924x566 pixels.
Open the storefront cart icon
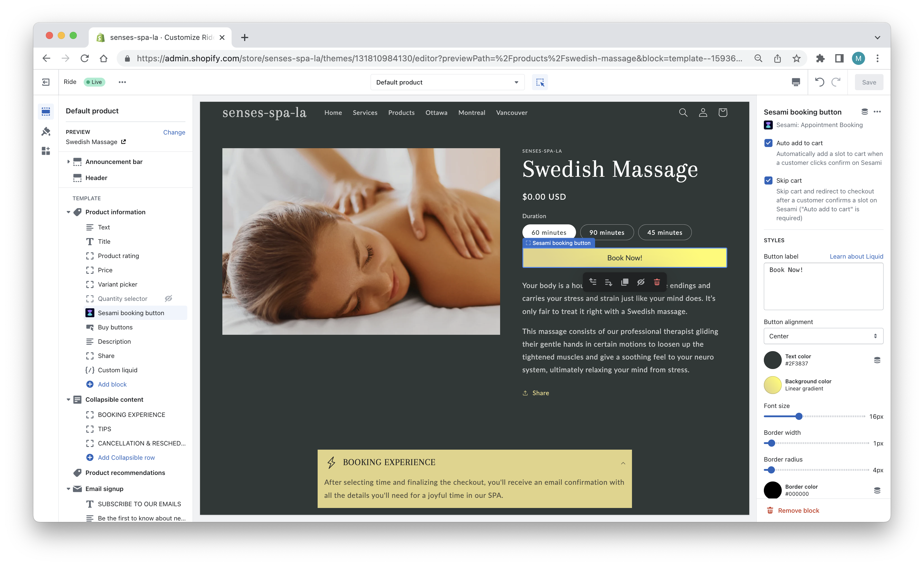click(x=723, y=112)
